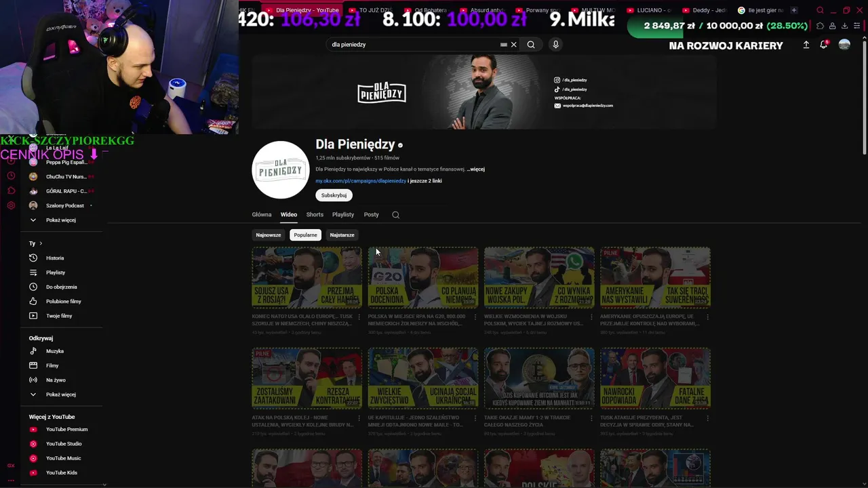Image resolution: width=868 pixels, height=488 pixels.
Task: Open the Bitcoin interview video thumbnail
Action: click(x=539, y=379)
